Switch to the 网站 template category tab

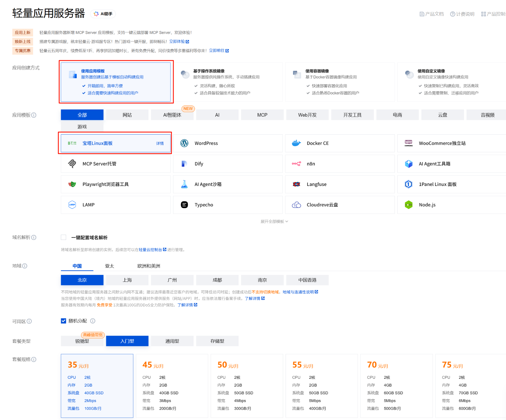[127, 115]
